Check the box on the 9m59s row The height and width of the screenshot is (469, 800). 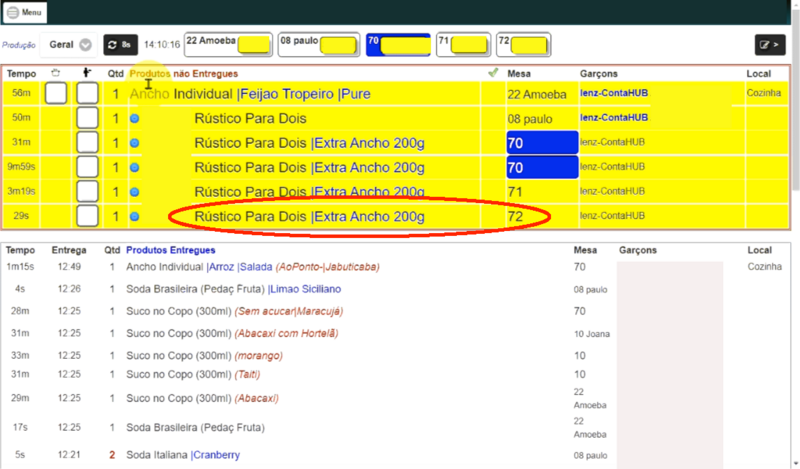(x=87, y=167)
